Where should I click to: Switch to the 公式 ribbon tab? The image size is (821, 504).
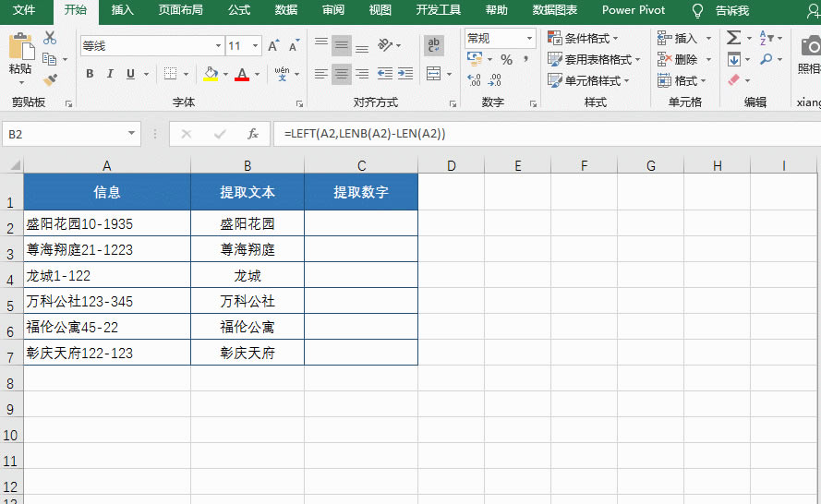tap(239, 10)
